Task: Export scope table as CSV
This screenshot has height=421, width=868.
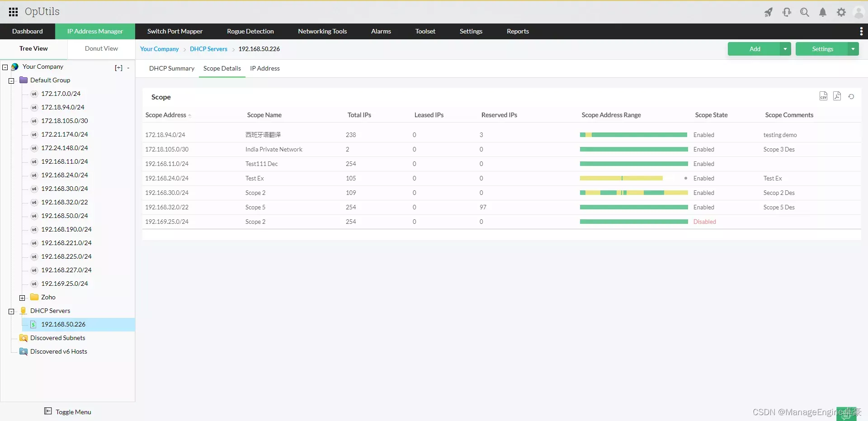Action: pyautogui.click(x=823, y=96)
